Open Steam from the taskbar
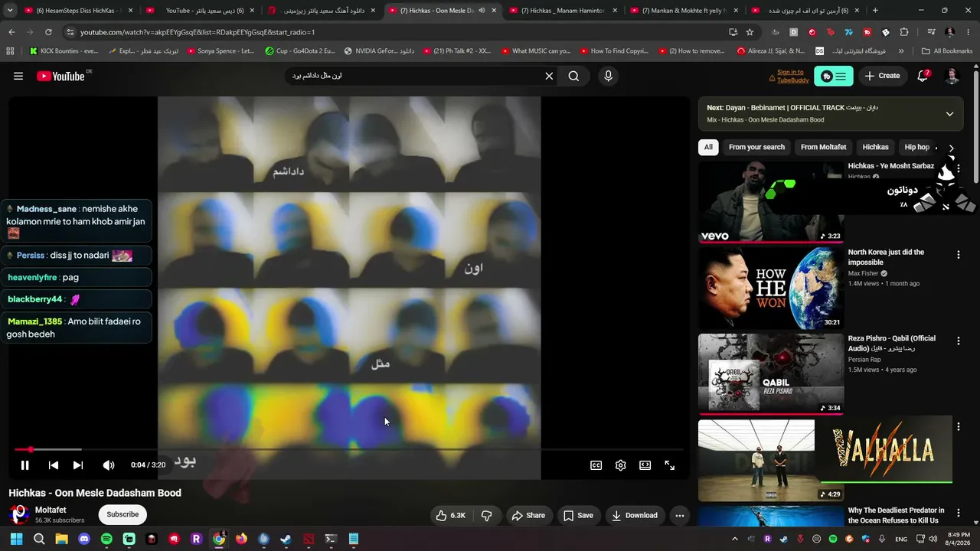 pos(286,539)
